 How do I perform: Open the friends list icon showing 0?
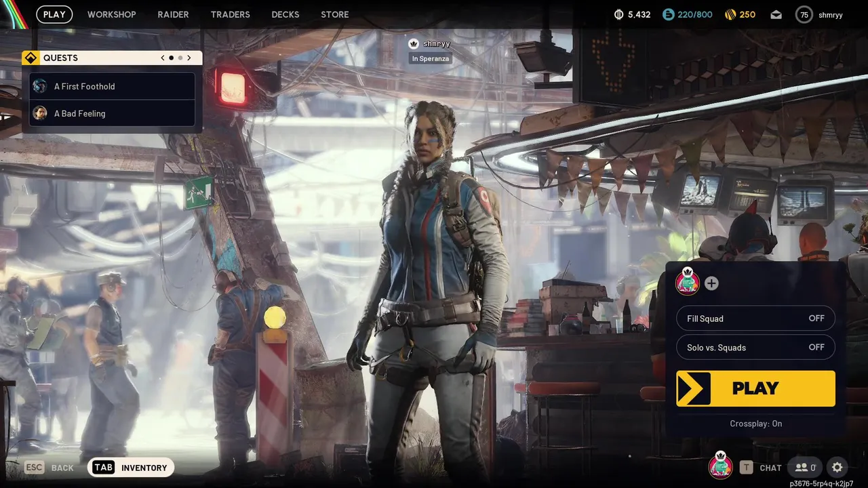805,468
